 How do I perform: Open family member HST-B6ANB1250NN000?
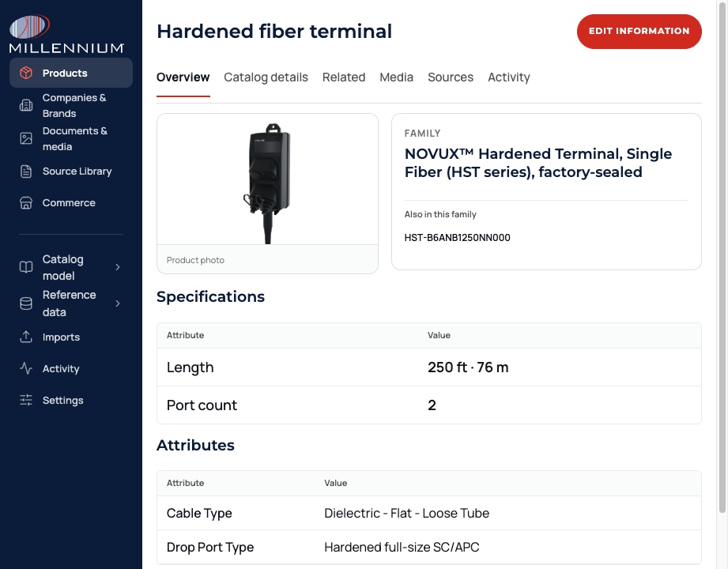coord(457,238)
